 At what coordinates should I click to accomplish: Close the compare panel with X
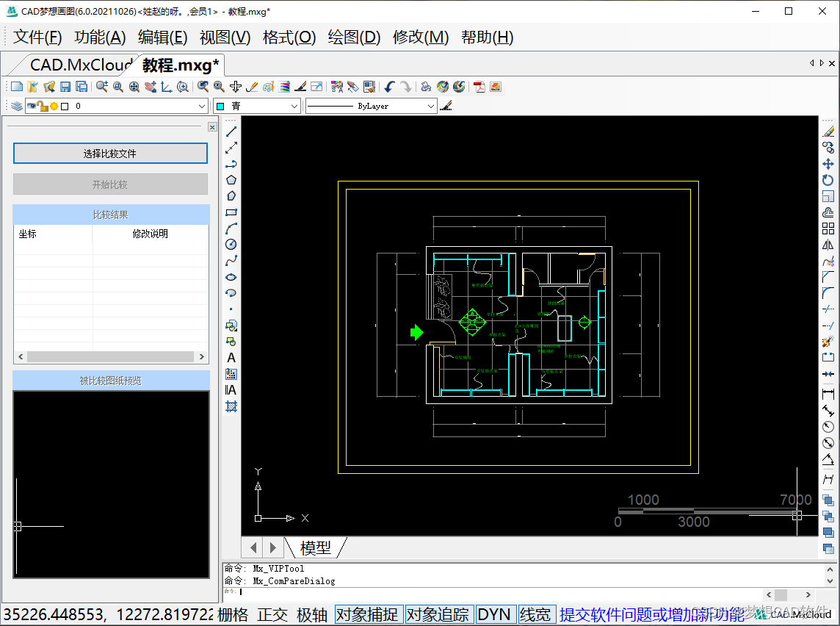(x=212, y=127)
